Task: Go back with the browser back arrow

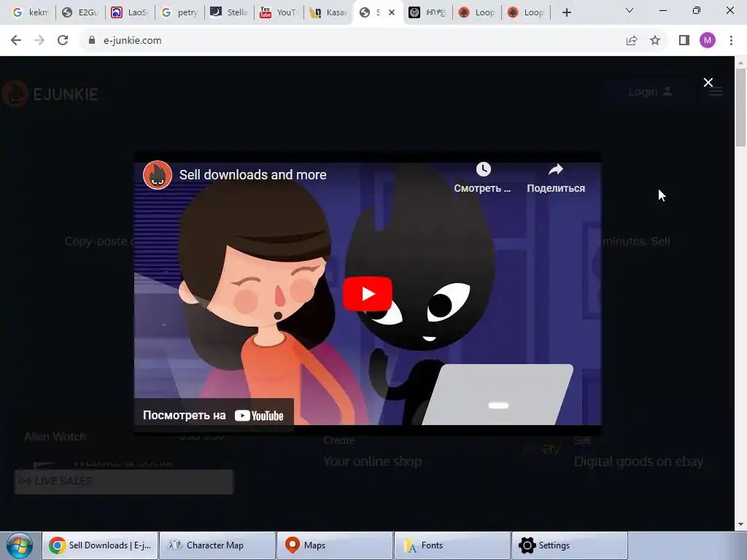Action: [16, 41]
